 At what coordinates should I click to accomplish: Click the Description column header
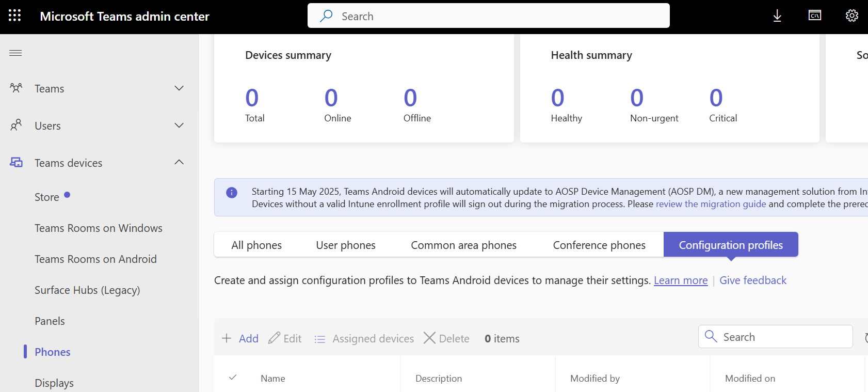[x=439, y=379]
